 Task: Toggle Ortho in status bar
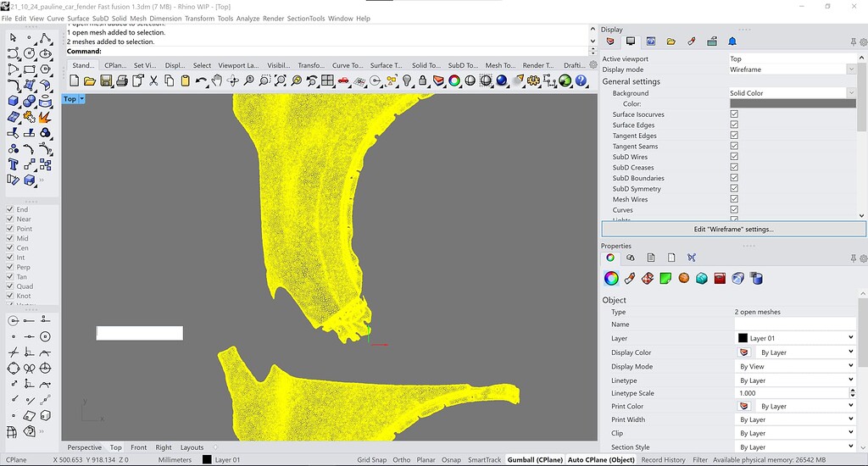pyautogui.click(x=401, y=459)
